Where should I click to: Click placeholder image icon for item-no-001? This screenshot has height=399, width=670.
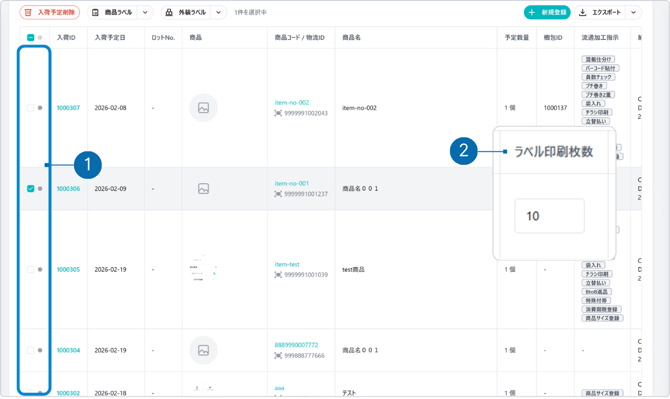203,188
